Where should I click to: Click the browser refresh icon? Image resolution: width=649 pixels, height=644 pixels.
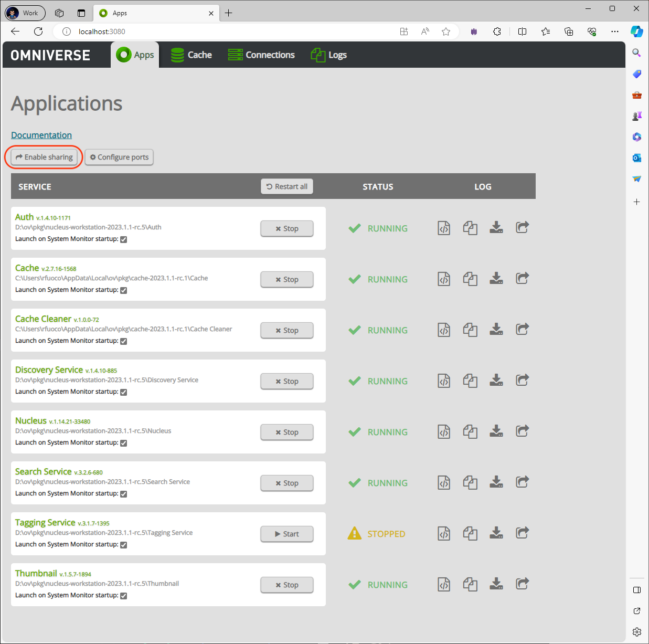click(x=38, y=31)
